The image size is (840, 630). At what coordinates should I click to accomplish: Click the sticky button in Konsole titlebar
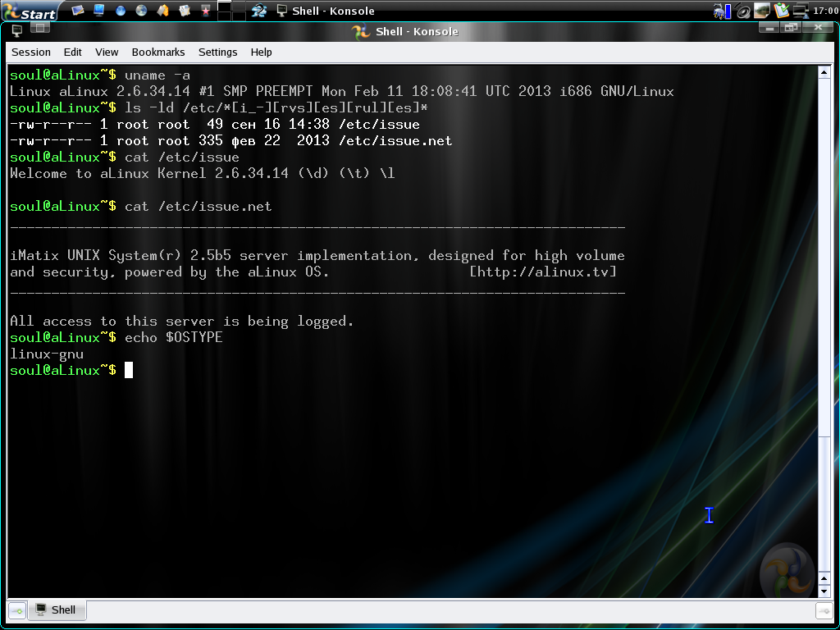[x=40, y=28]
